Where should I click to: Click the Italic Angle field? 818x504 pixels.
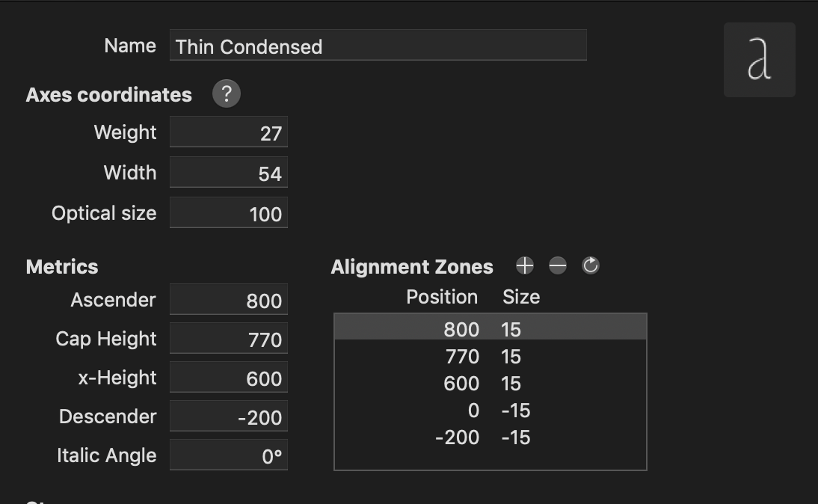[x=229, y=455]
